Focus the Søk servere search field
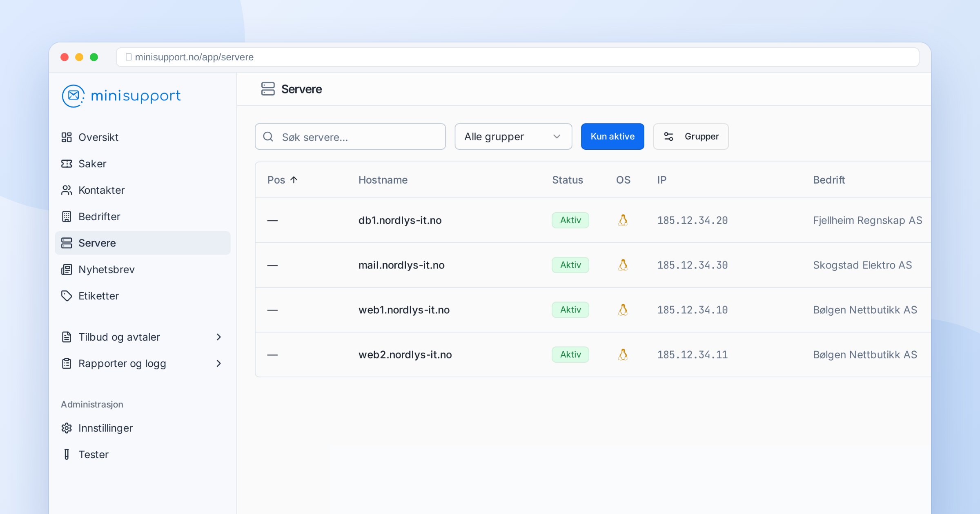The width and height of the screenshot is (980, 514). click(x=350, y=136)
